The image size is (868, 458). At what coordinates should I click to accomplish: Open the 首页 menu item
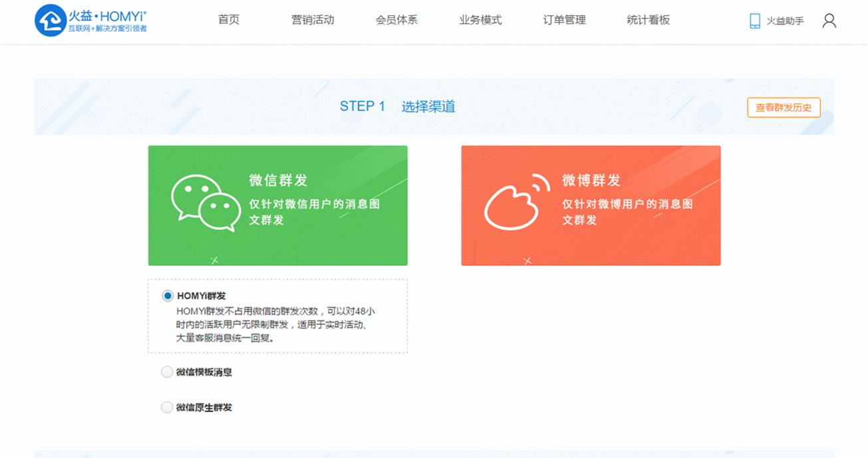[229, 20]
